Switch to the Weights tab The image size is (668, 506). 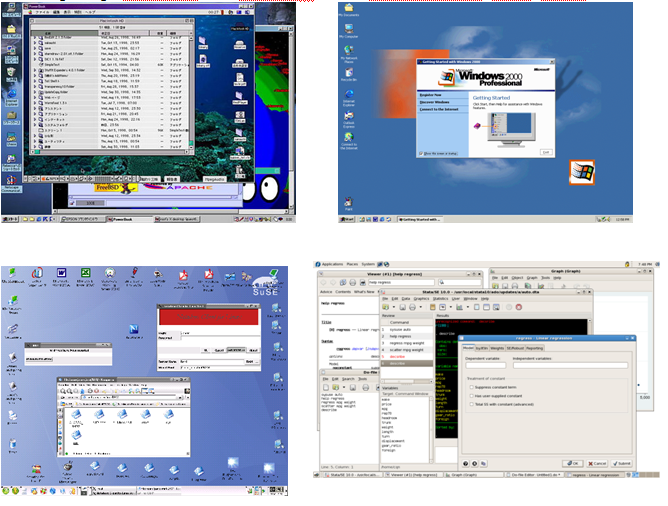tap(497, 348)
